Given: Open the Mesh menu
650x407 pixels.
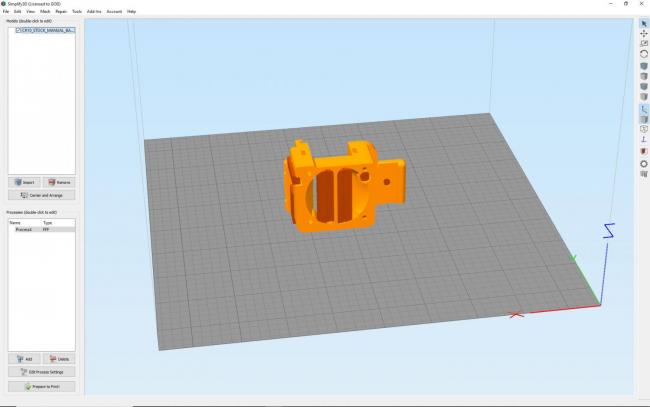Looking at the screenshot, I should coord(45,12).
